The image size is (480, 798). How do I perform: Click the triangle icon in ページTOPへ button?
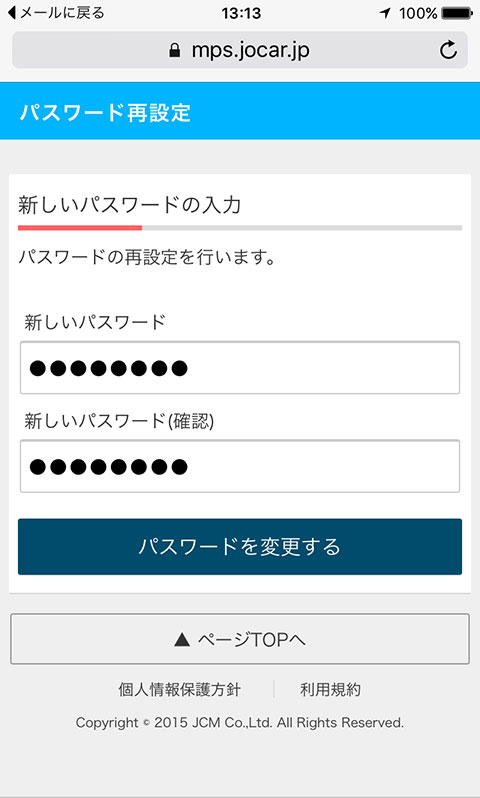(x=182, y=640)
